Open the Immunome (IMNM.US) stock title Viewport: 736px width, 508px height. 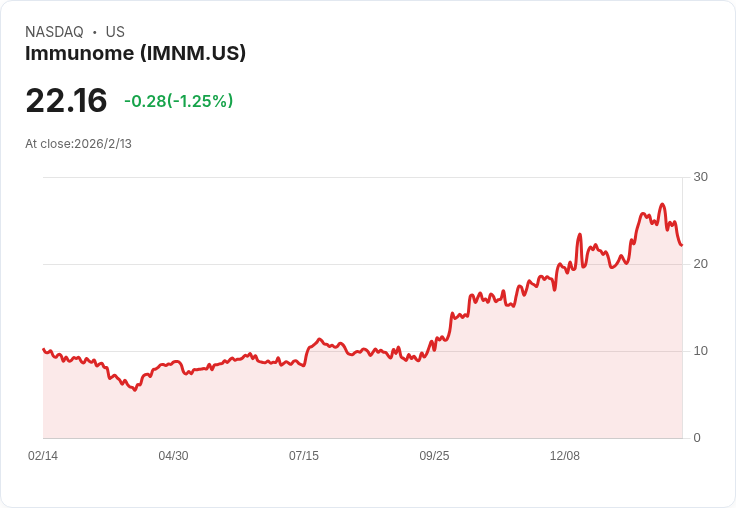[135, 54]
